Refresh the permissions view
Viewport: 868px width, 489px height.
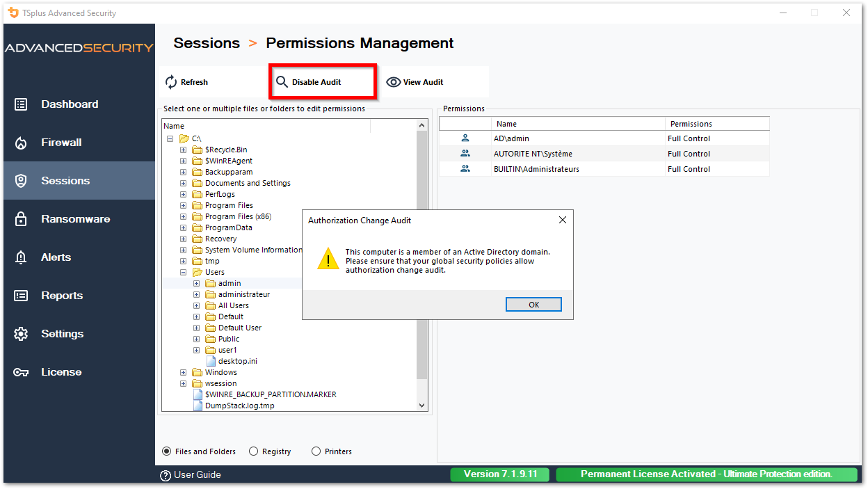pos(186,81)
